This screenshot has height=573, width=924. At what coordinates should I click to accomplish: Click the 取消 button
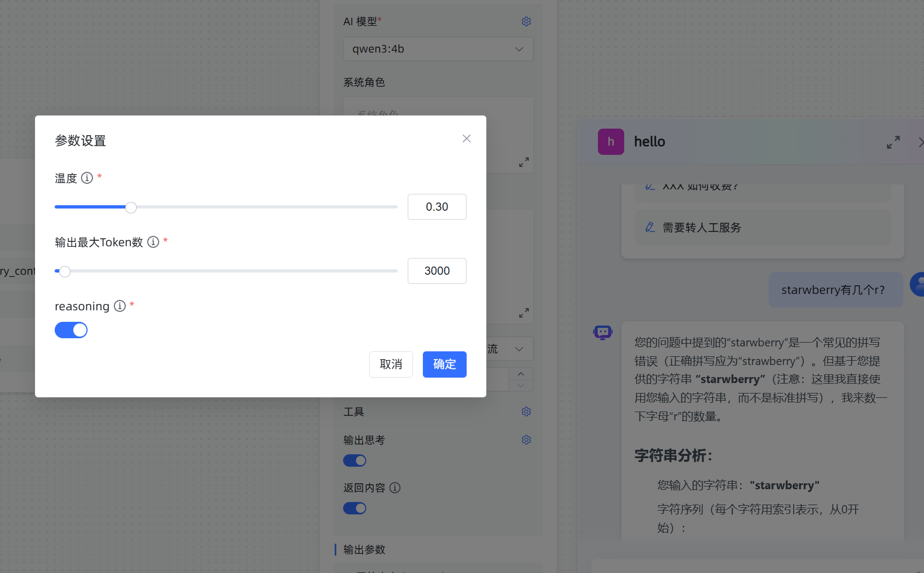tap(391, 364)
